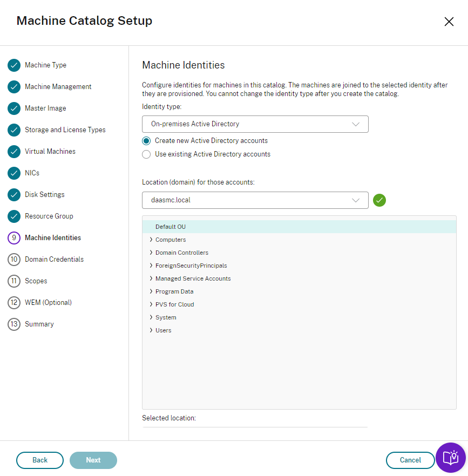Click the Machine Type completed checkmark icon
Viewport: 468px width, 476px height.
pos(14,65)
